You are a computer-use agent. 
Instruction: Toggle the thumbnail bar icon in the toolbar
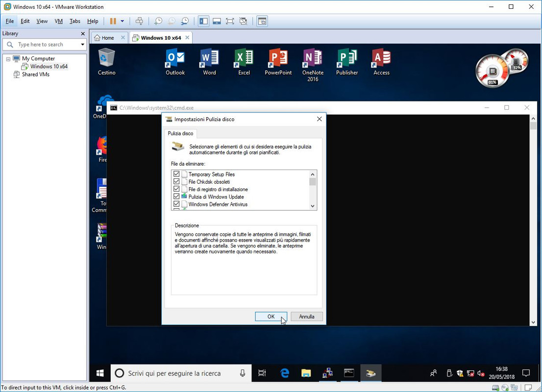[217, 21]
